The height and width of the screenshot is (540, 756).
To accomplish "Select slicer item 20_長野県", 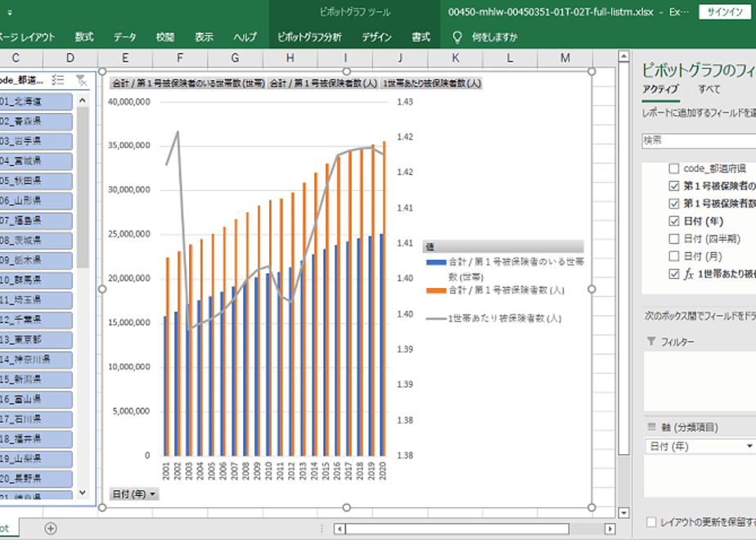I will pos(36,479).
